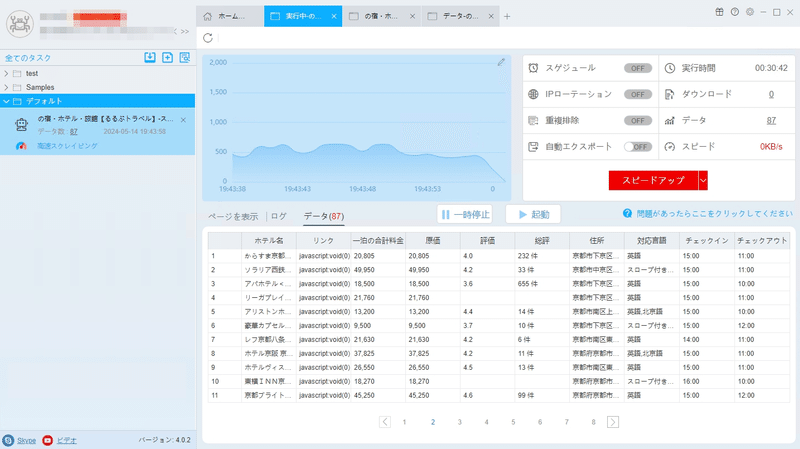Open the help question mark icon in title bar
The image size is (800, 449).
coord(735,12)
